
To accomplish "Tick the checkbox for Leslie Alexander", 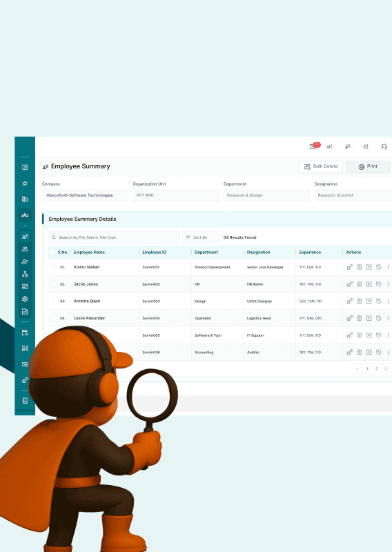I will coord(55,318).
